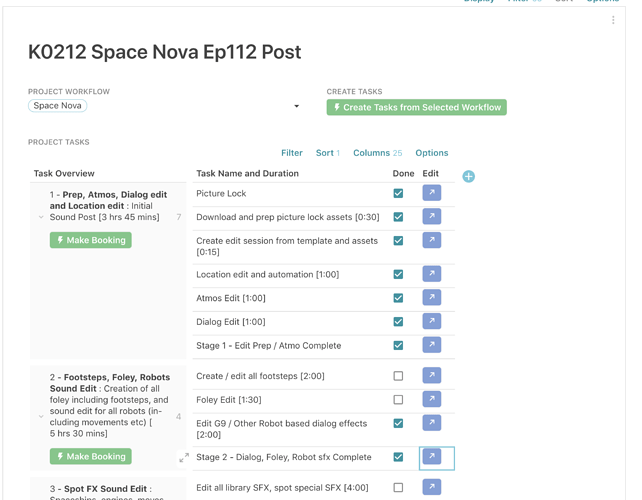This screenshot has height=500, width=642.
Task: Select Location edit and automation [1:00] text
Action: click(x=267, y=274)
